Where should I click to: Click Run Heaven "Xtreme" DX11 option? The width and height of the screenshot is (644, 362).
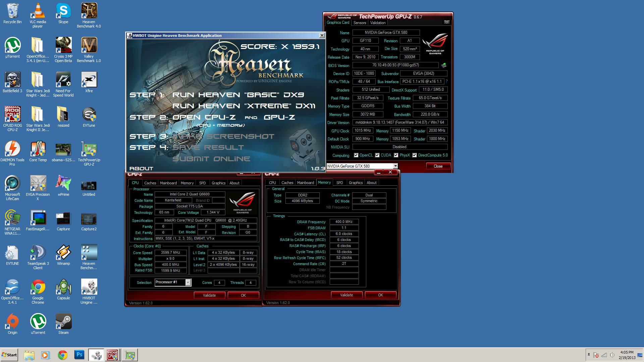click(x=244, y=106)
